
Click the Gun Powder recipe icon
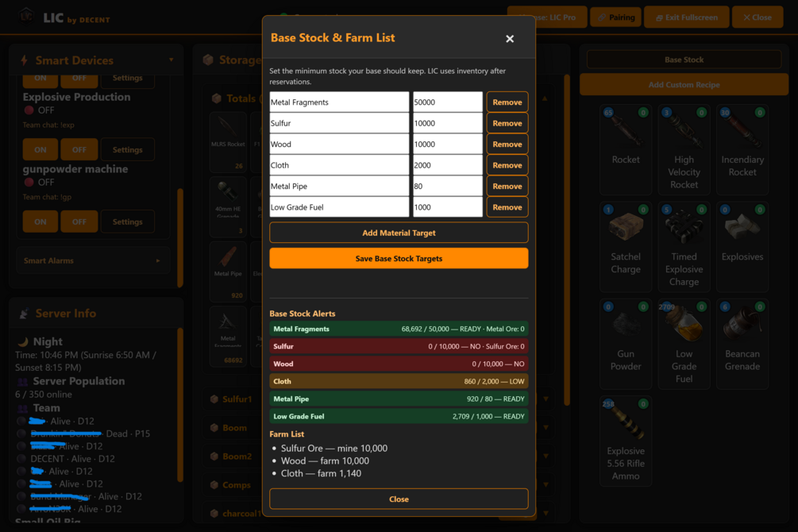pyautogui.click(x=626, y=325)
